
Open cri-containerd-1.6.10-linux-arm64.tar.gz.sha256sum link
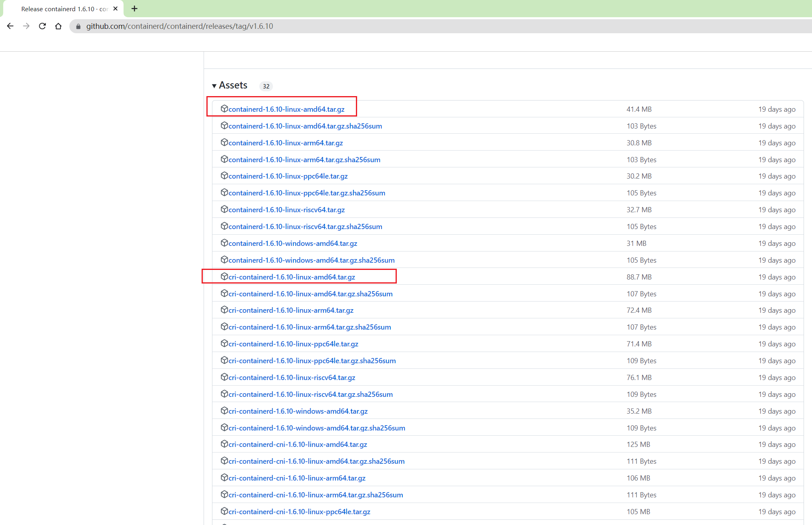(310, 327)
